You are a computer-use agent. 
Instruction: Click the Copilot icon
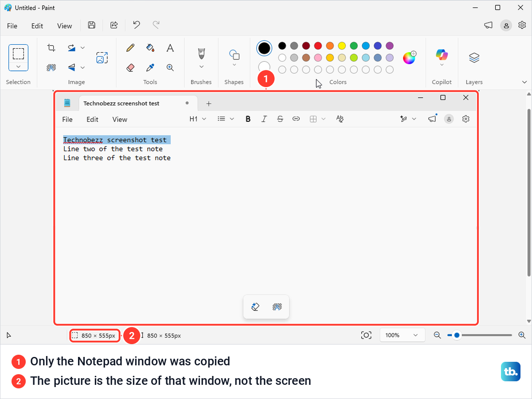(x=442, y=54)
